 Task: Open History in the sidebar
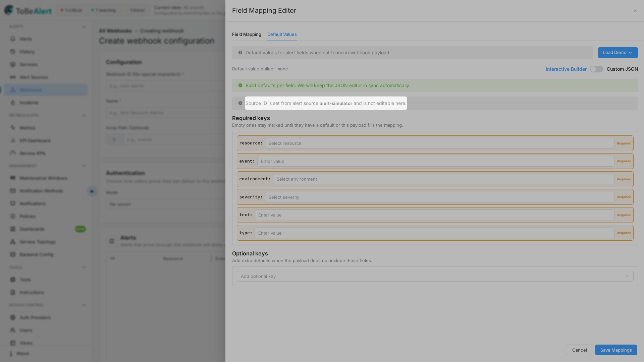(x=46, y=52)
